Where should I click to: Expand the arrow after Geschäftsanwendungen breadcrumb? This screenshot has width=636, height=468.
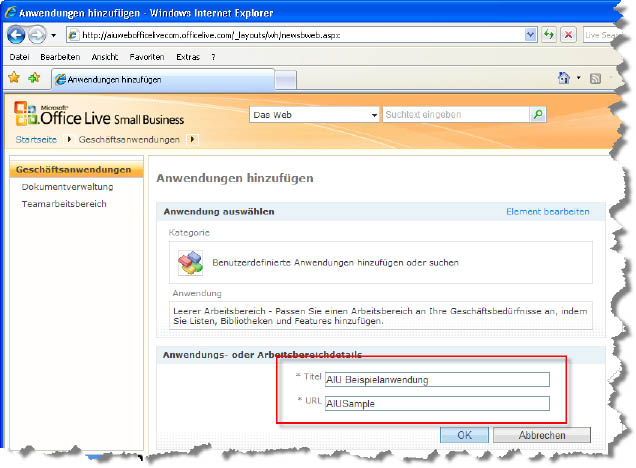click(x=192, y=140)
